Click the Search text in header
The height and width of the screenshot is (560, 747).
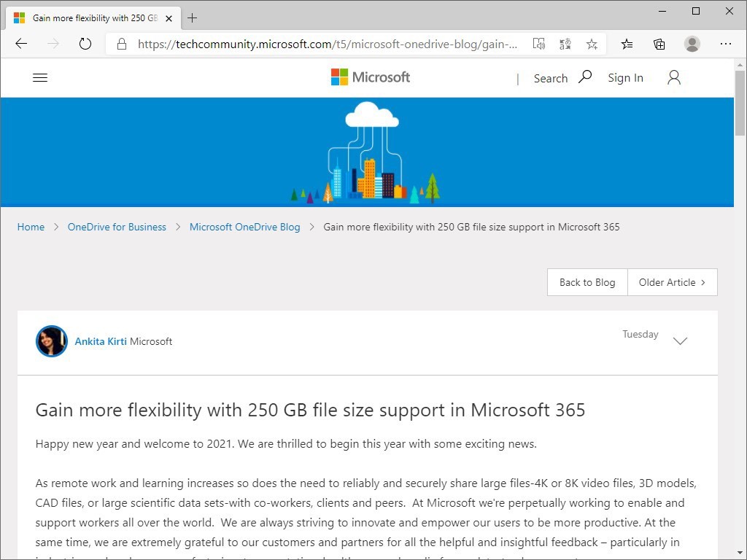click(x=550, y=78)
